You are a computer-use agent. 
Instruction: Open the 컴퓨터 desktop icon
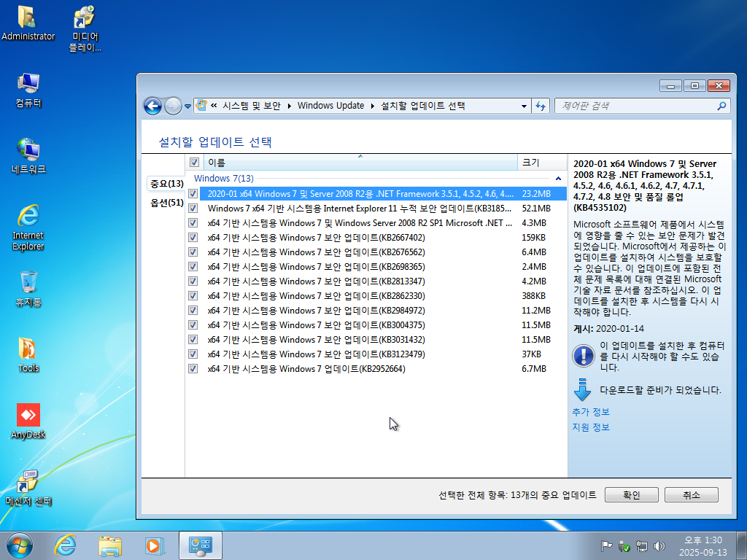28,90
